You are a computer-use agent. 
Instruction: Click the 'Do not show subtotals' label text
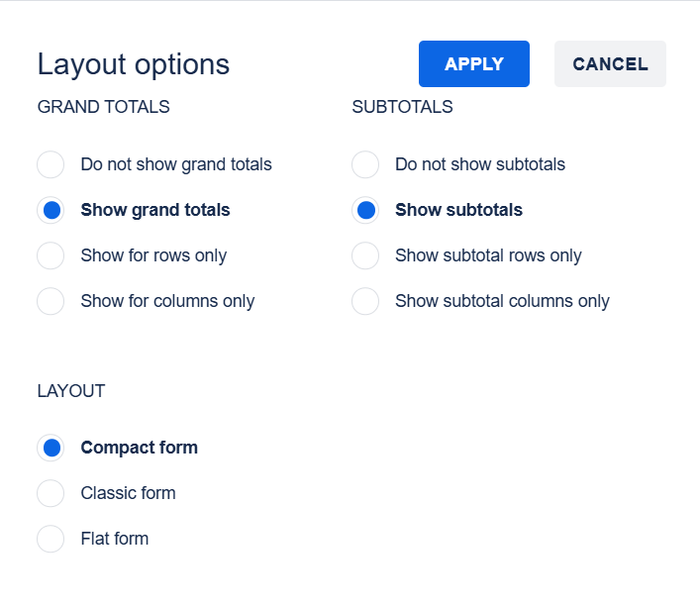pyautogui.click(x=480, y=164)
